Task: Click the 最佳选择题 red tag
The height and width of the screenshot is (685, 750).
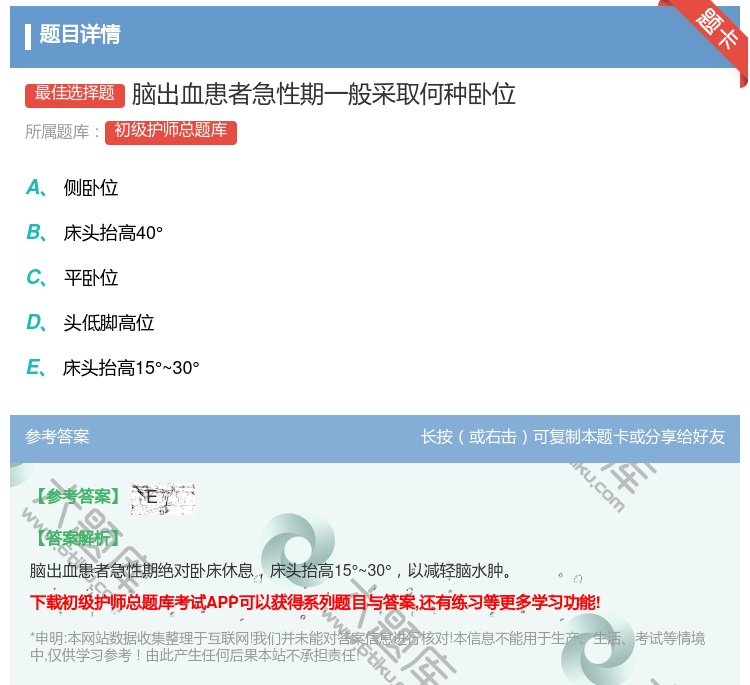Action: pos(75,94)
